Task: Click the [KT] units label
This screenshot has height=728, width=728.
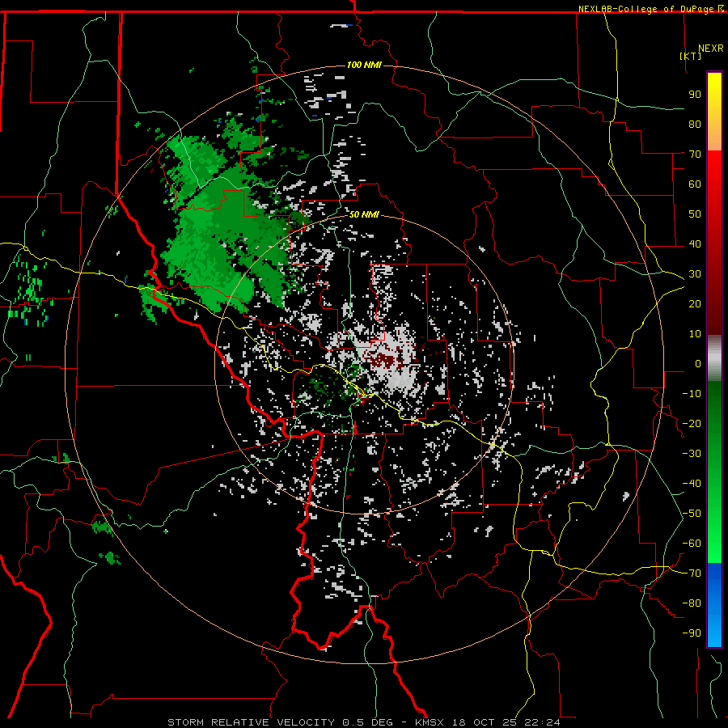Action: (x=691, y=56)
